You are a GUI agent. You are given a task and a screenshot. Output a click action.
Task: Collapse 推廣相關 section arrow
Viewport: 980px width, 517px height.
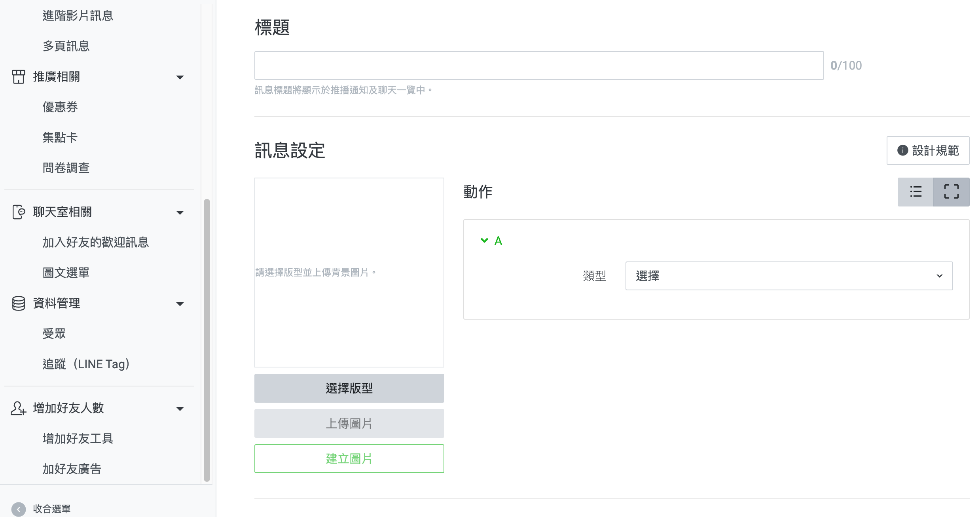click(180, 77)
